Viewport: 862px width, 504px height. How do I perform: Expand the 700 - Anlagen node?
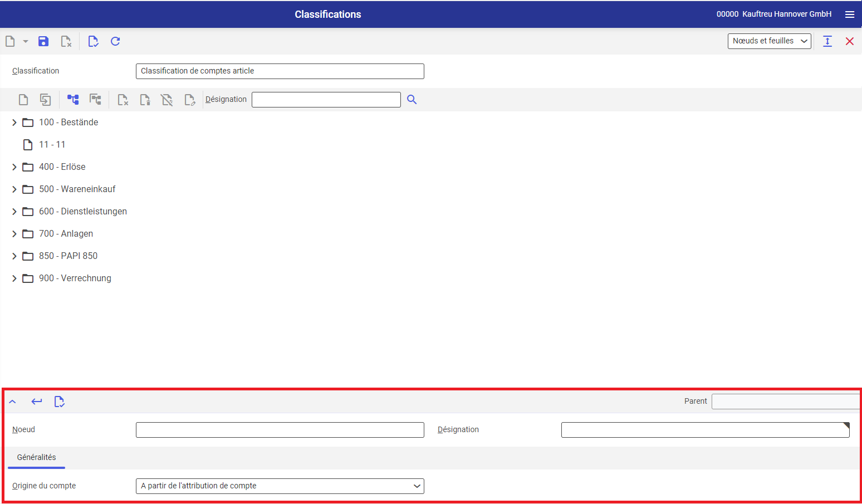14,234
